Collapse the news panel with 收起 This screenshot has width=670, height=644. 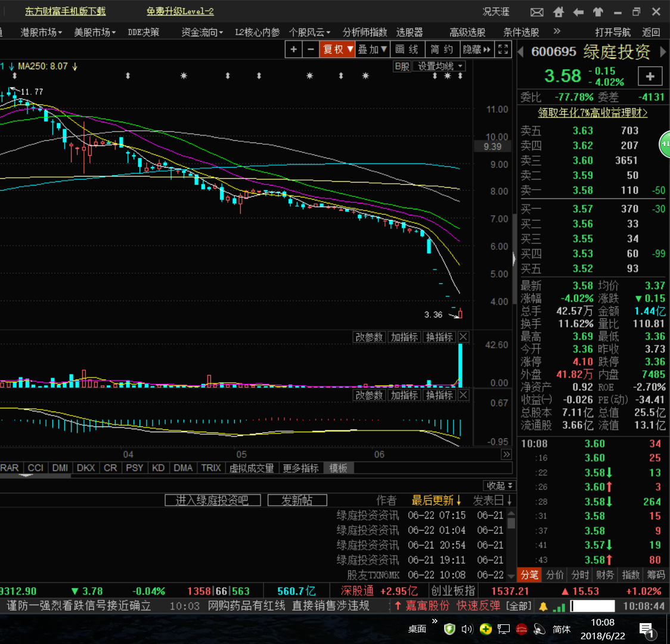coord(499,485)
